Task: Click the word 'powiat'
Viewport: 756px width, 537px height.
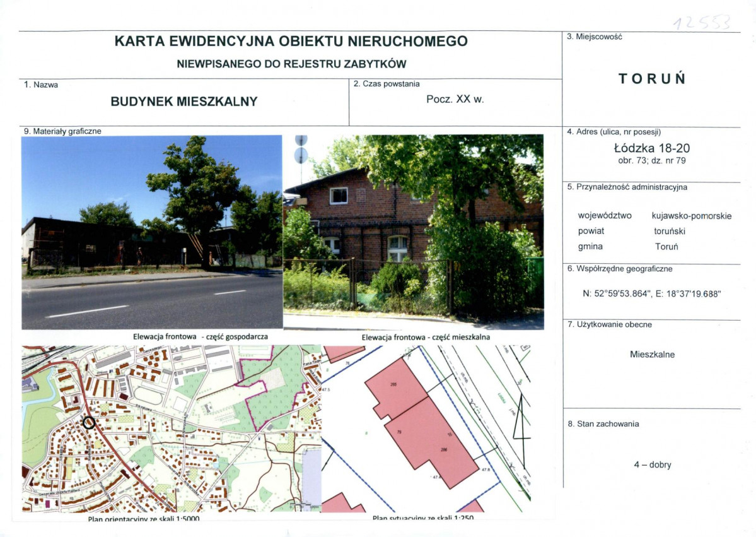Action: pyautogui.click(x=591, y=231)
